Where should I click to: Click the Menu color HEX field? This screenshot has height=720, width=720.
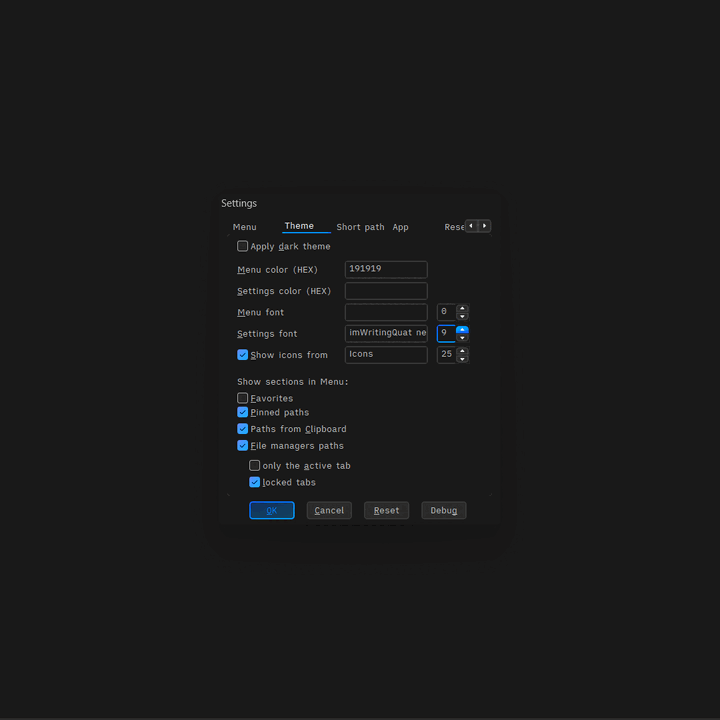click(386, 269)
